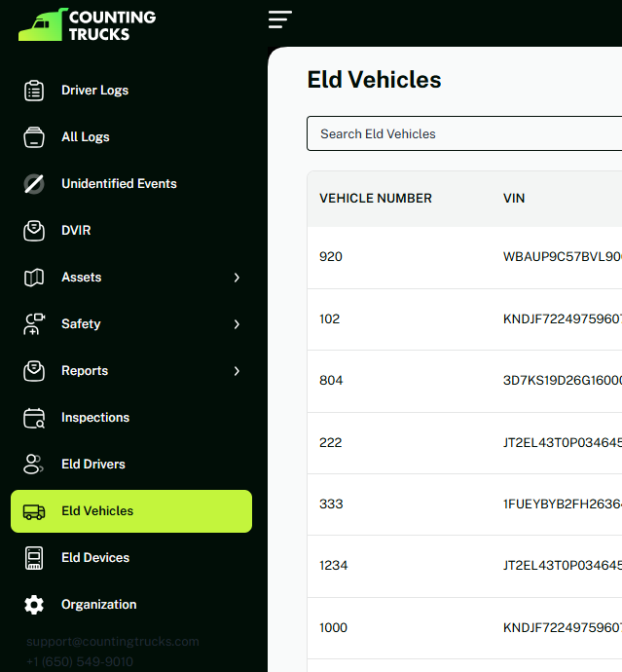Click the Organization gear icon
The height and width of the screenshot is (672, 622).
coord(34,605)
